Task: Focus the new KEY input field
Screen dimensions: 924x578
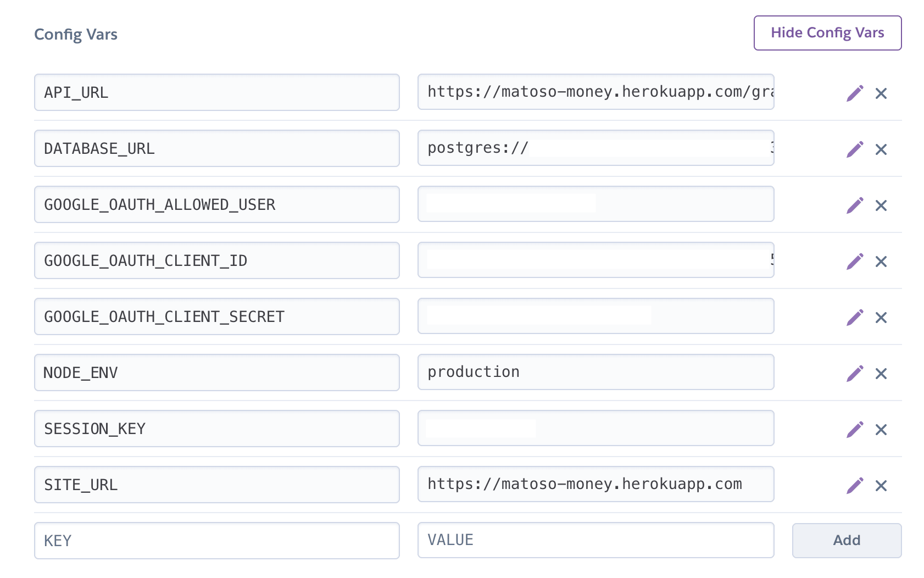Action: [x=216, y=541]
